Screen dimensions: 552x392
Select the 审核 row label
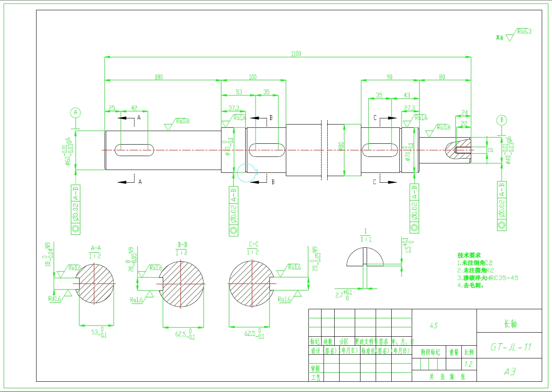pyautogui.click(x=315, y=369)
